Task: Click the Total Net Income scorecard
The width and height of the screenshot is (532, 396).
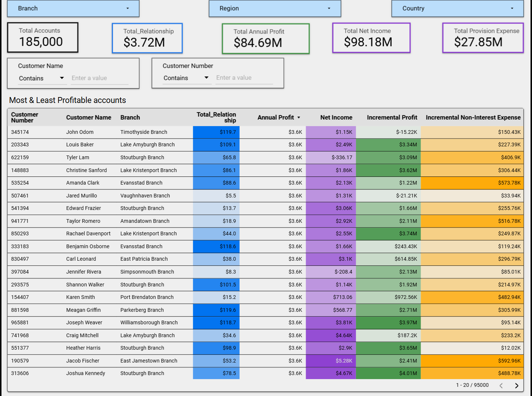Action: (371, 38)
